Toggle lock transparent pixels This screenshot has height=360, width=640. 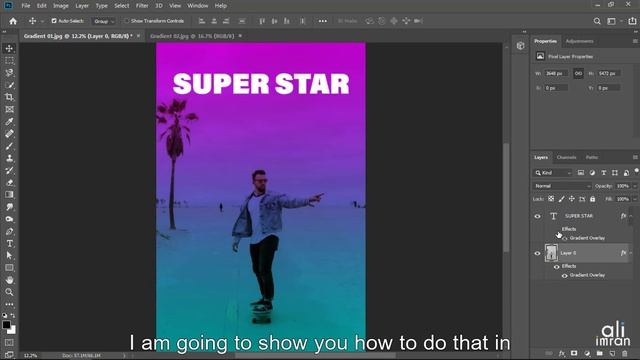tap(551, 199)
